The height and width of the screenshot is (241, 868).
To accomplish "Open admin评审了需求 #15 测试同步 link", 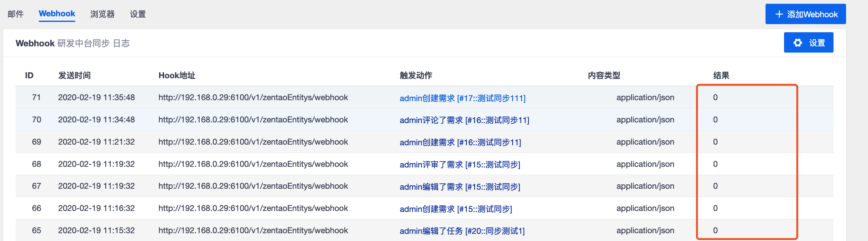I will point(460,165).
